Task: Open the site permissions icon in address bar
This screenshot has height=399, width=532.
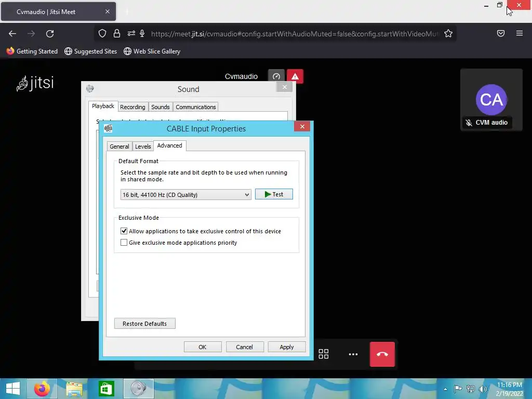Action: [131, 33]
